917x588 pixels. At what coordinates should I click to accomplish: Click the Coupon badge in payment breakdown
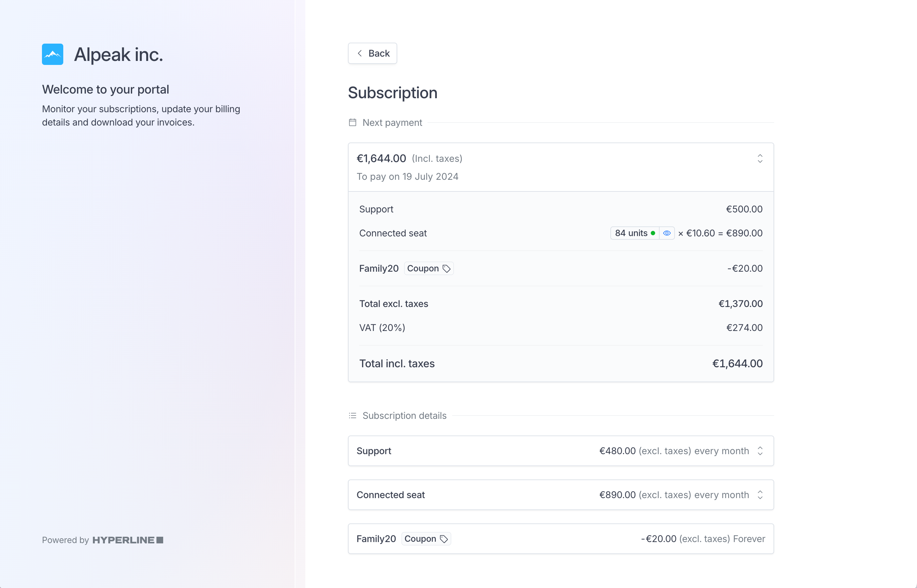click(429, 268)
